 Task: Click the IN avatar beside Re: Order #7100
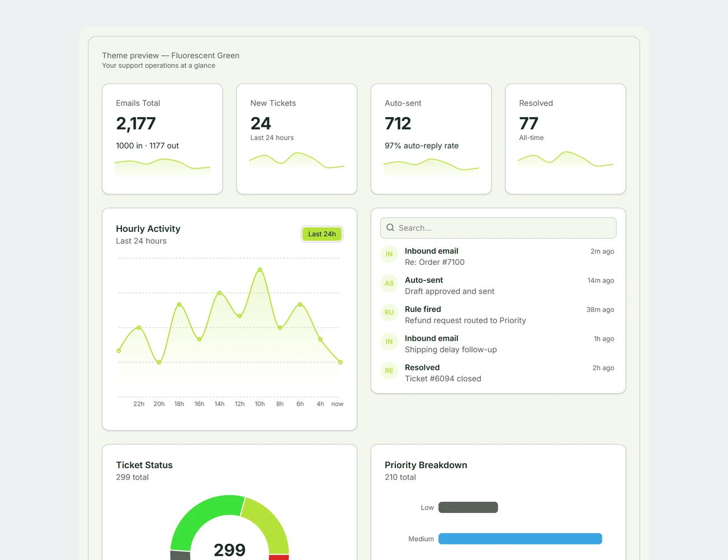click(x=389, y=254)
